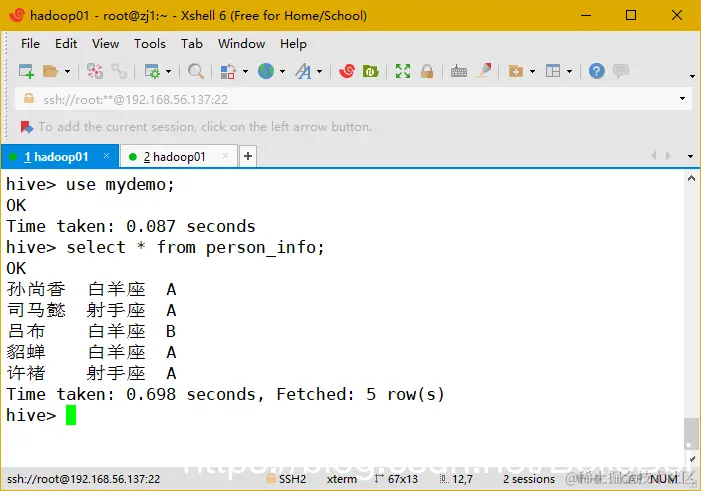Launch Xmanager red swirl icon

coord(347,71)
